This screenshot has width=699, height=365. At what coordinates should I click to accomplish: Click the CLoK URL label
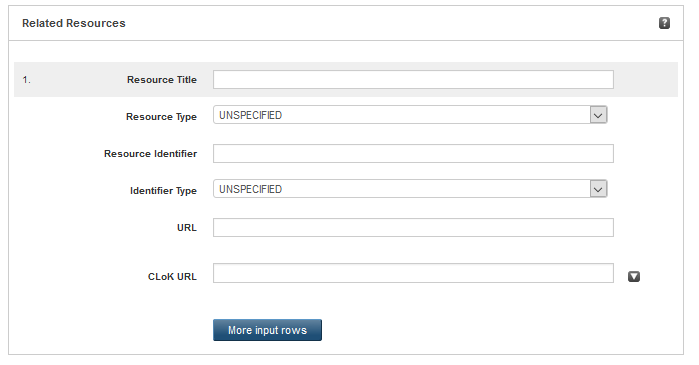(x=172, y=277)
